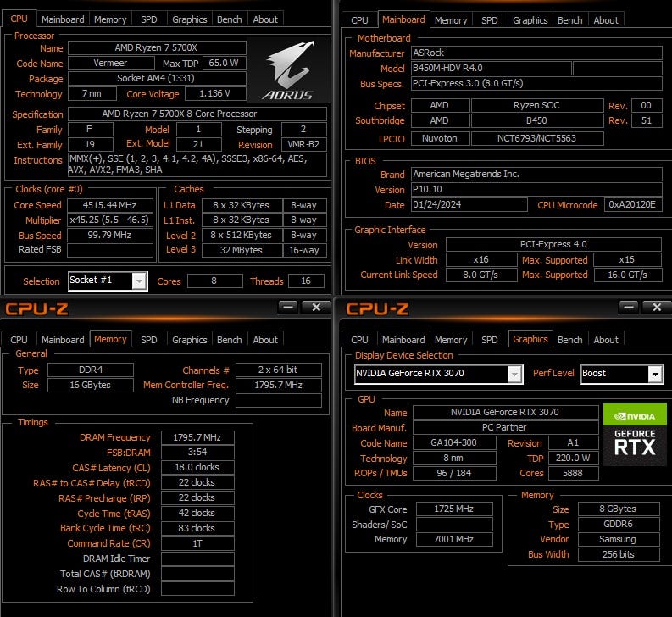
Task: Open Graphics tab in bottom-left window
Action: (x=190, y=340)
